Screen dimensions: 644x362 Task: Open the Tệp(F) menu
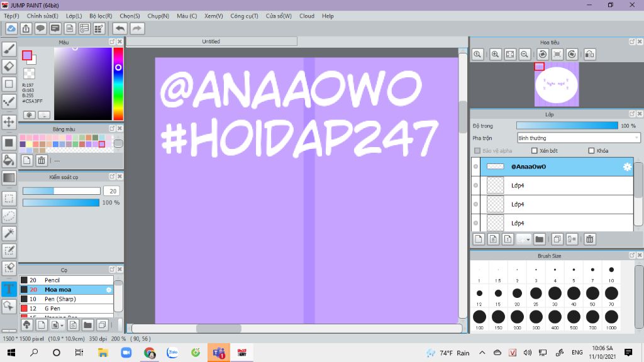click(x=11, y=16)
